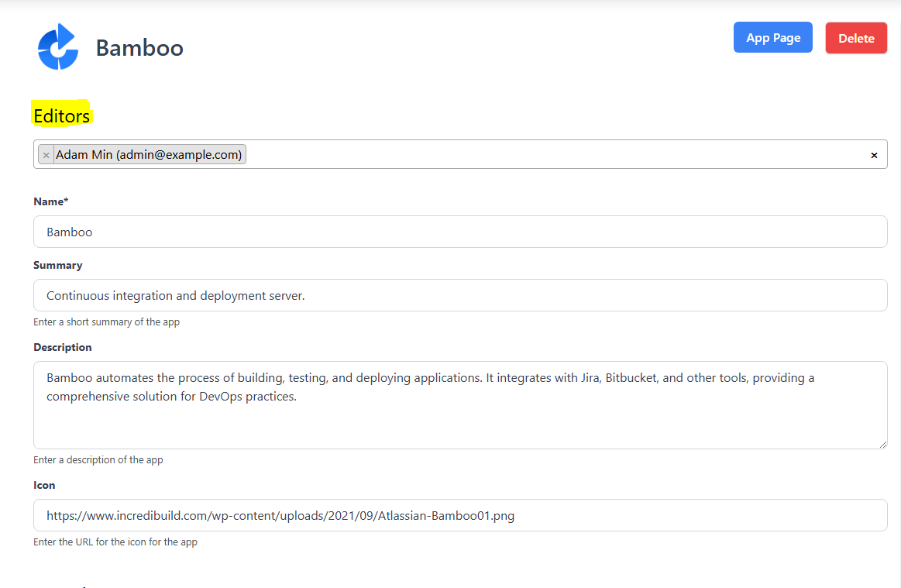Click the Name field label
The image size is (901, 588).
pyautogui.click(x=51, y=201)
